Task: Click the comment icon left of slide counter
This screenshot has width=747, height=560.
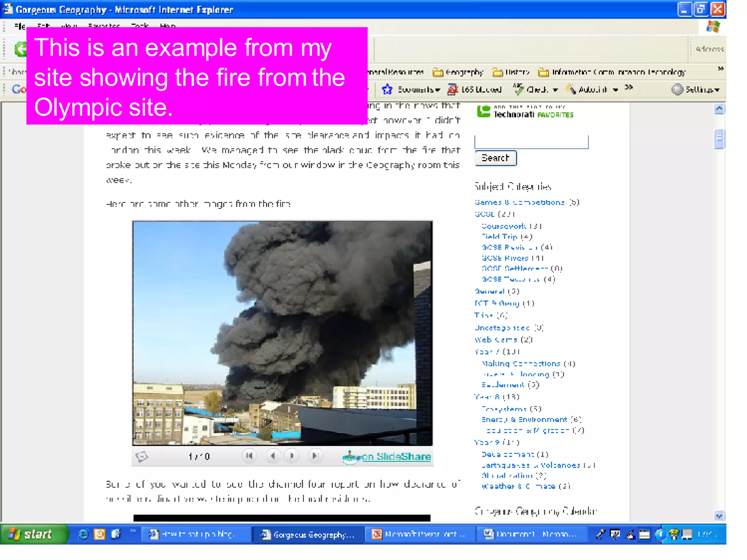Action: pyautogui.click(x=142, y=456)
